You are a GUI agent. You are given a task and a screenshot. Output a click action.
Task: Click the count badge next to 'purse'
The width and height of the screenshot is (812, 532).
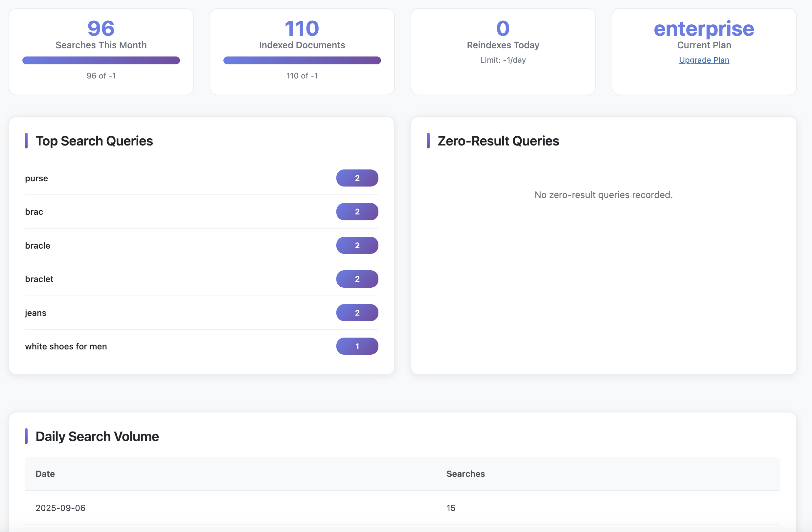coord(357,178)
